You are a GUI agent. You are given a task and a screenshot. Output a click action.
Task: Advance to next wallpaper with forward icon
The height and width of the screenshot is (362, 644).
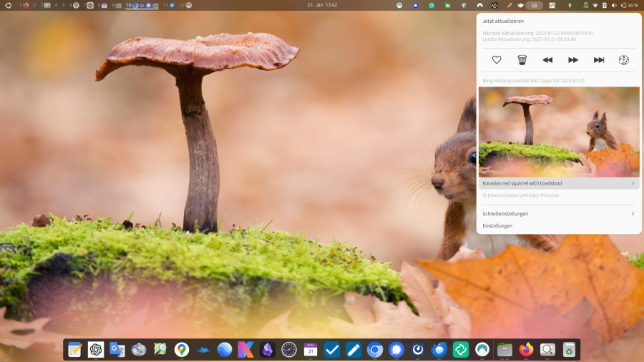tap(573, 60)
